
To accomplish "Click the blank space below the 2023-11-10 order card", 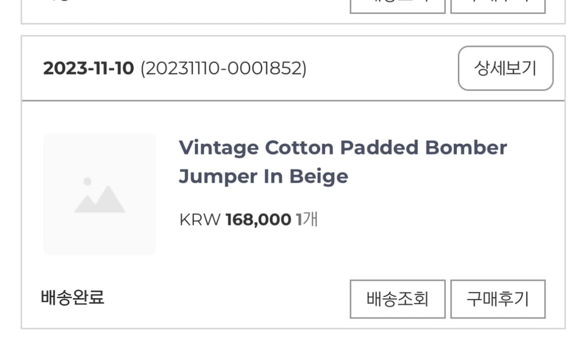I will pyautogui.click(x=293, y=347).
